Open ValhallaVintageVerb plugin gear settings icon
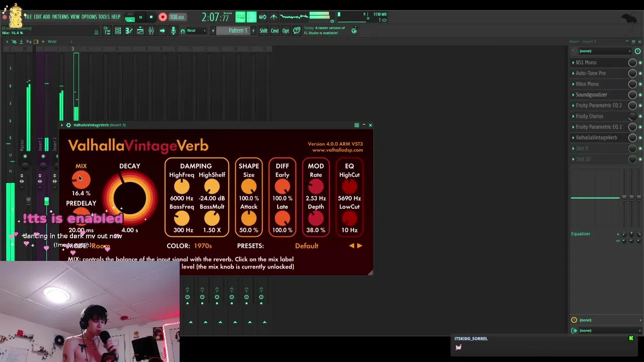 (x=68, y=125)
